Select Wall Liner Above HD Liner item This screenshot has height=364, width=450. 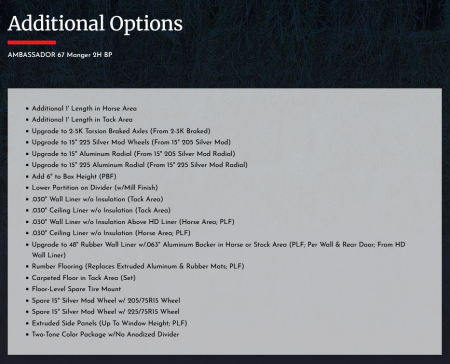click(133, 222)
